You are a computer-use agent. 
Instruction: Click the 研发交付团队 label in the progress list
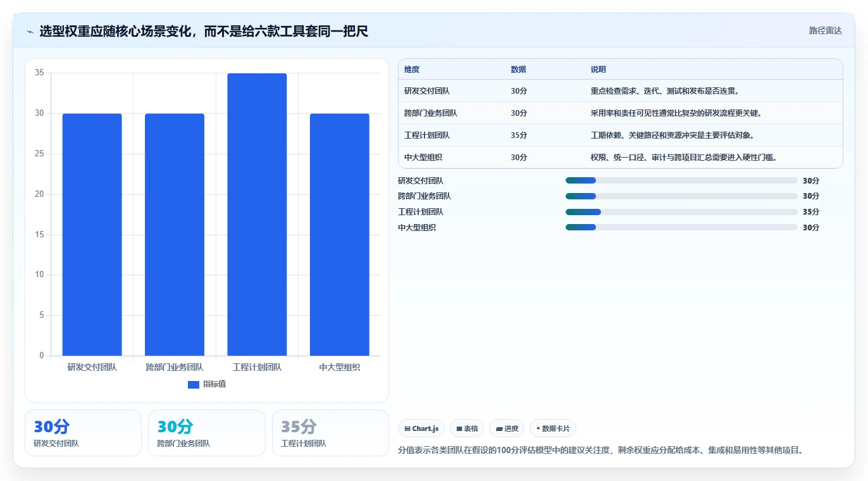pyautogui.click(x=421, y=181)
